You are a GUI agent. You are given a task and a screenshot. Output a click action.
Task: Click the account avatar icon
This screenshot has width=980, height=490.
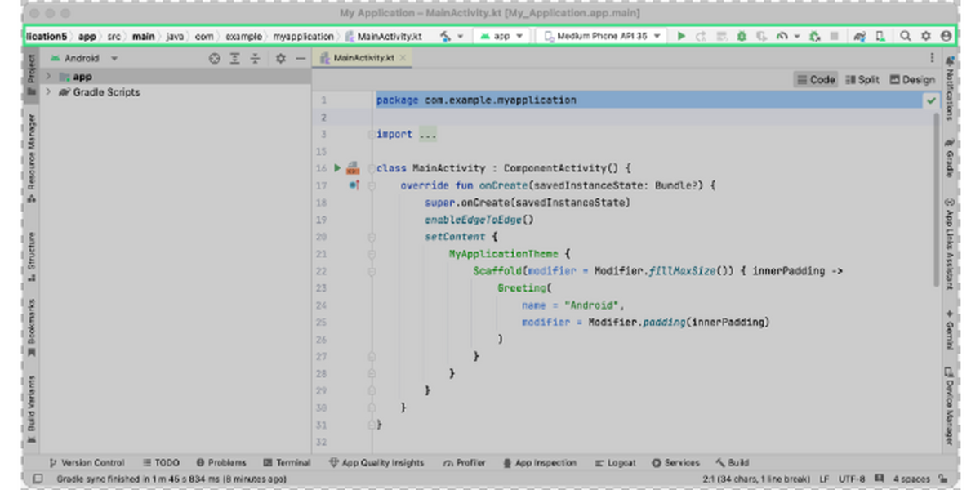[946, 37]
